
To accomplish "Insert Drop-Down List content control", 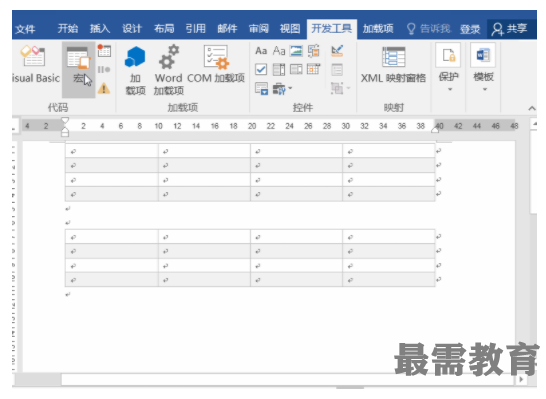I will point(296,70).
